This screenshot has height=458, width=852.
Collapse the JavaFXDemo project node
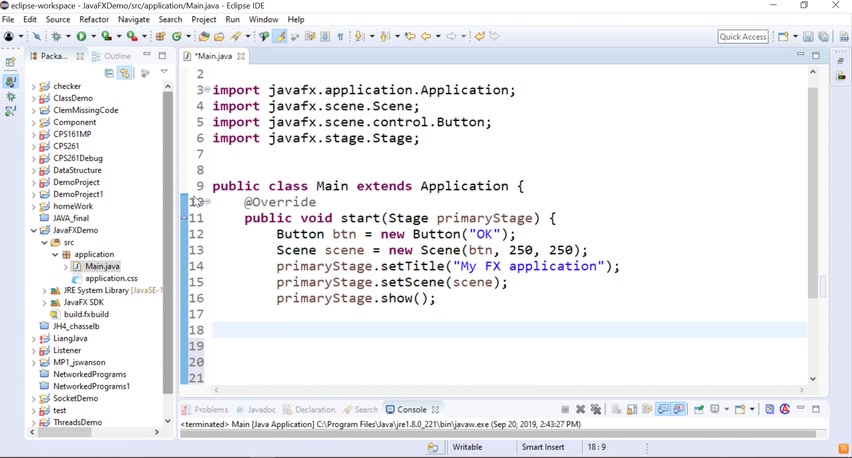pyautogui.click(x=34, y=230)
